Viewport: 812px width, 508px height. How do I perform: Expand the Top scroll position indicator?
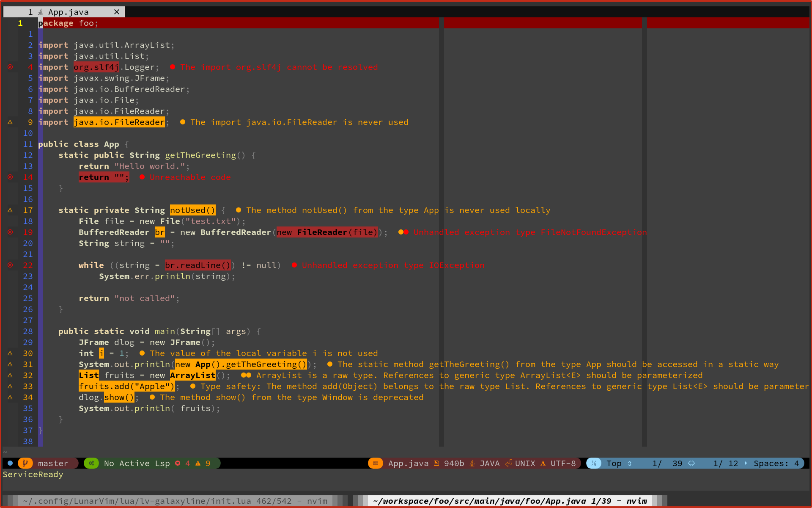tap(614, 463)
